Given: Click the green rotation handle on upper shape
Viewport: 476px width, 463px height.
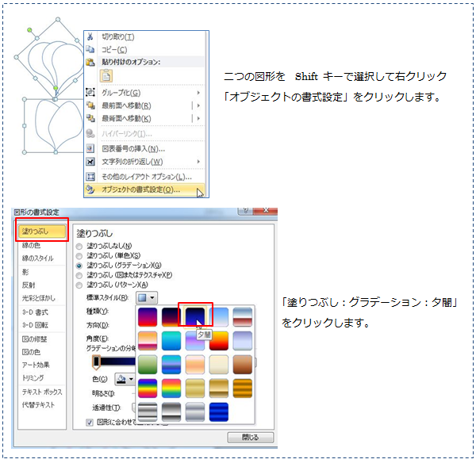Looking at the screenshot, I should [x=31, y=31].
